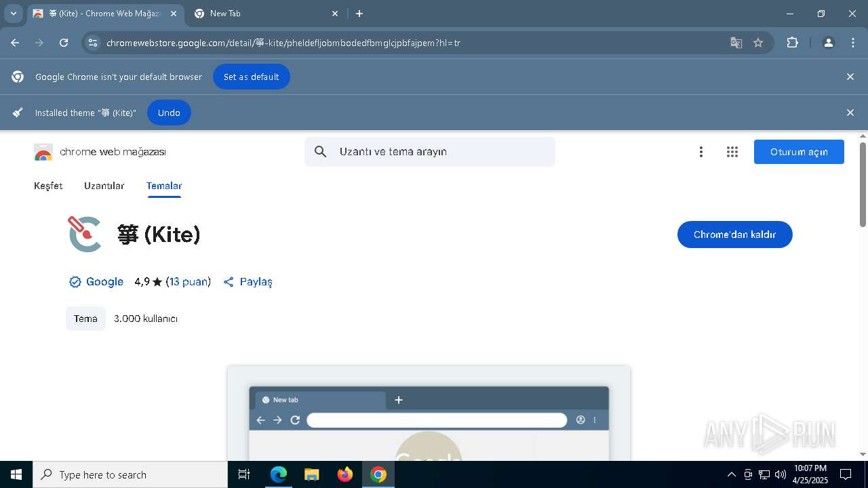Viewport: 868px width, 488px height.
Task: Open the volume control in tray
Action: tap(781, 474)
